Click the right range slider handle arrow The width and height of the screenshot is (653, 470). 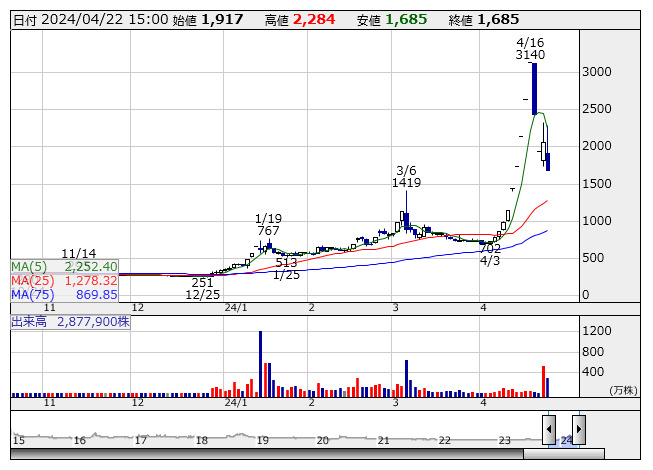[x=579, y=429]
